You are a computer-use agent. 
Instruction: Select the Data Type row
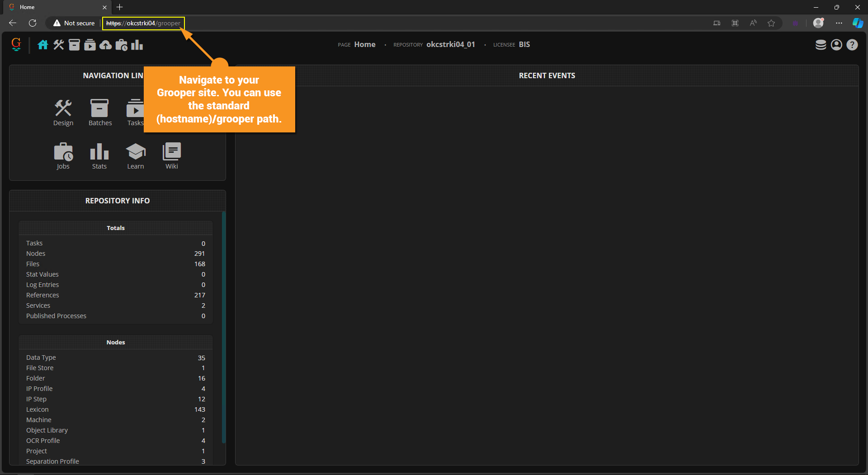(x=116, y=357)
